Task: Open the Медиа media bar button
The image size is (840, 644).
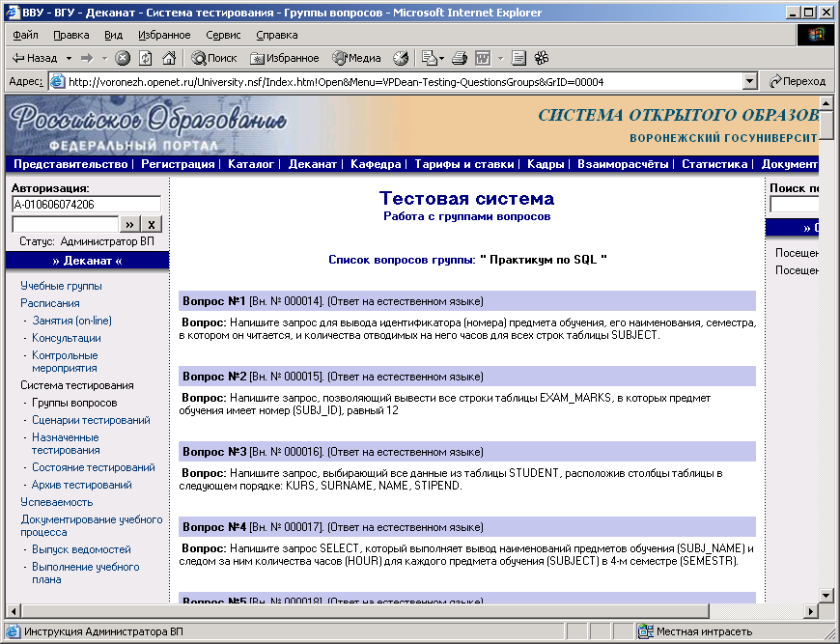Action: (x=356, y=58)
